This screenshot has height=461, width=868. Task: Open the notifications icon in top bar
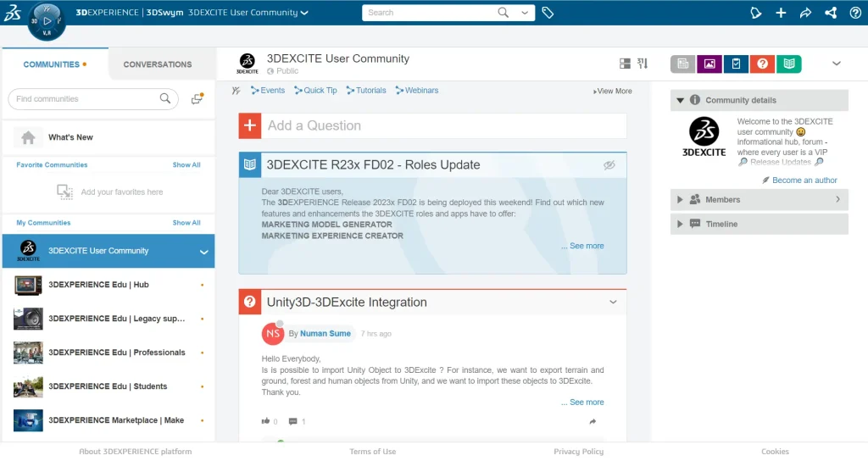click(755, 13)
